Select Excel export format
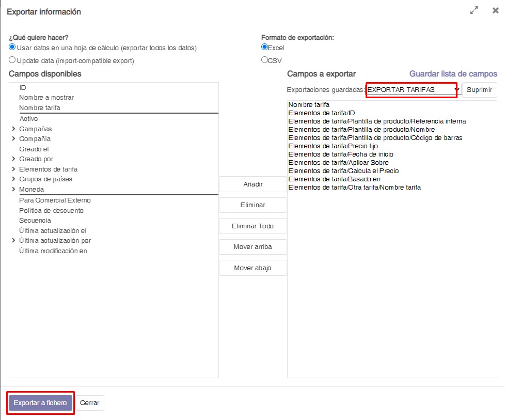This screenshot has width=505, height=420. (264, 47)
